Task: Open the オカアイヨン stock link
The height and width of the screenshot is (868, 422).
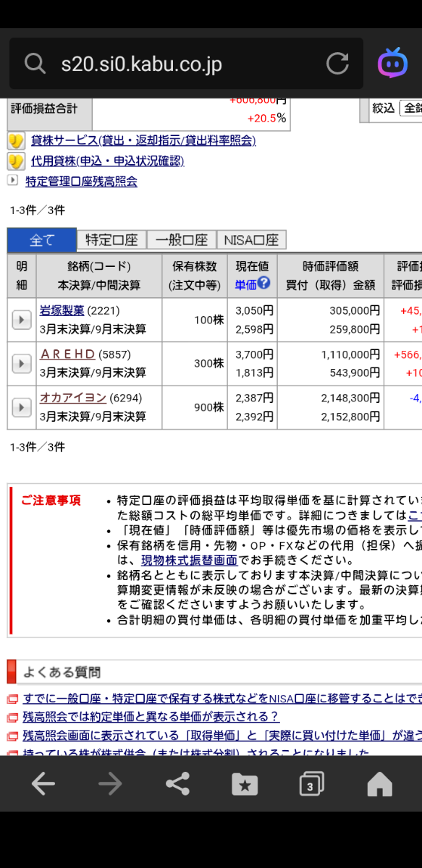Action: point(73,398)
